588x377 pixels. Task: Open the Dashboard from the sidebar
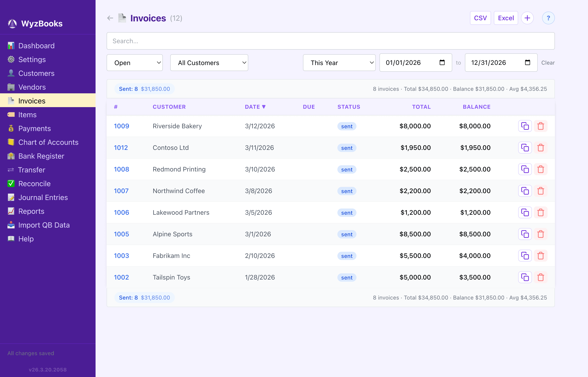(37, 46)
